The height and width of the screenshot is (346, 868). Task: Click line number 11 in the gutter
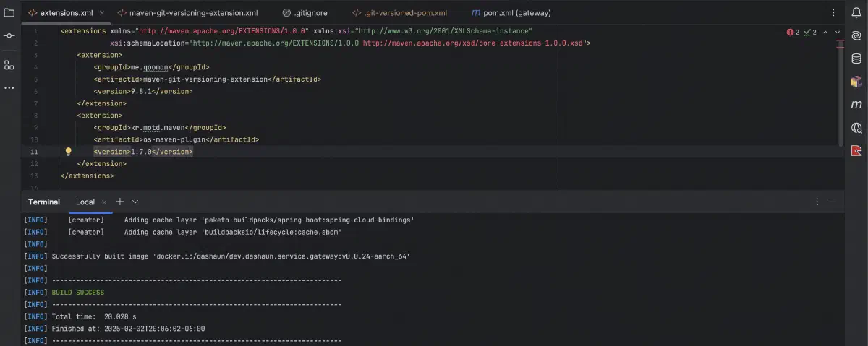click(x=35, y=152)
